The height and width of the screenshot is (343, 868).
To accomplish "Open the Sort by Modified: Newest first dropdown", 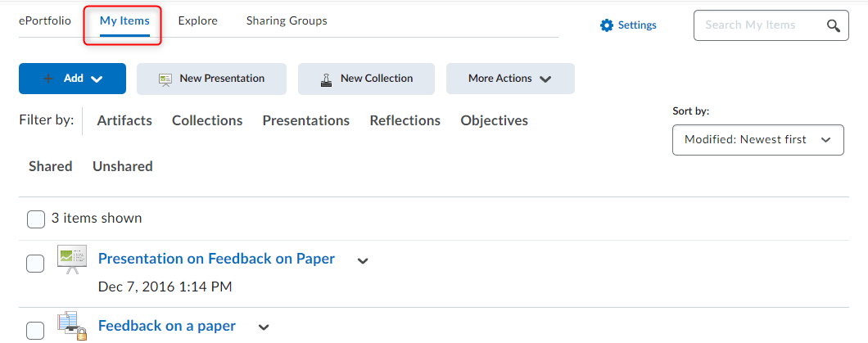I will (x=757, y=140).
